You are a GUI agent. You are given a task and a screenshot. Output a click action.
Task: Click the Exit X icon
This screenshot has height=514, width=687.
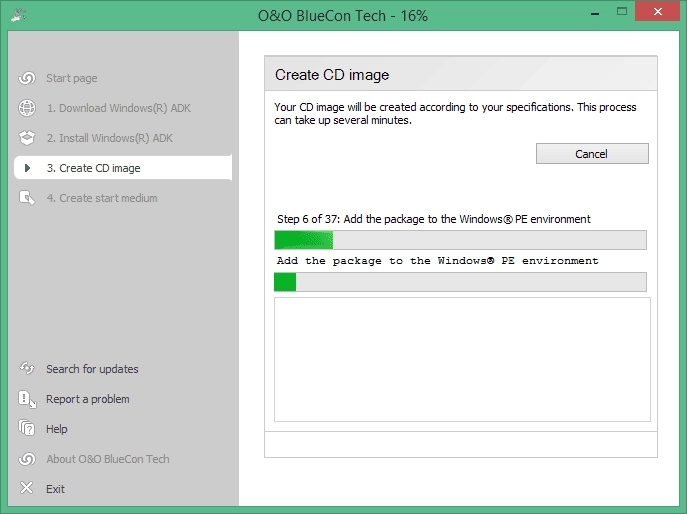pos(27,488)
